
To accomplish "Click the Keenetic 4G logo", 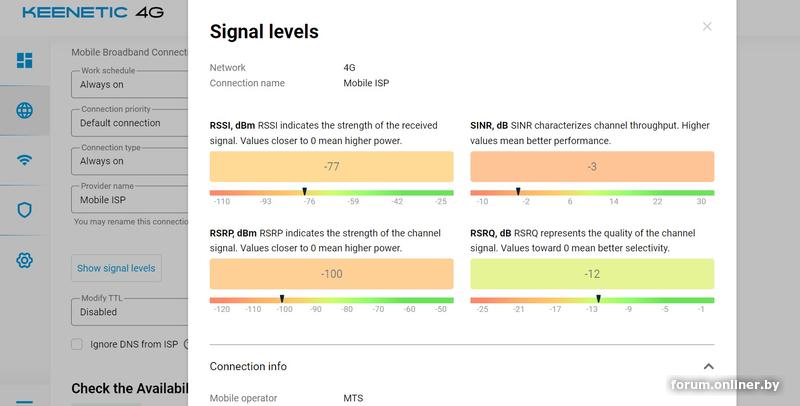I will [93, 12].
